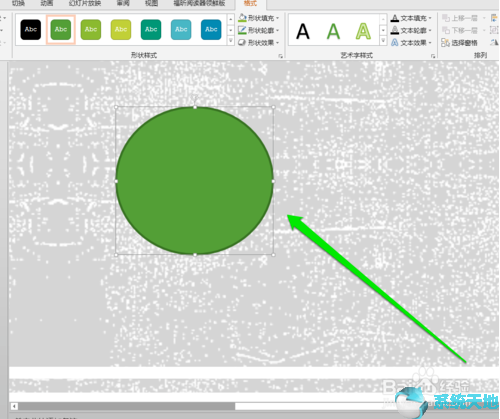The height and width of the screenshot is (419, 500).
Task: Apply the solid green A WordArt style
Action: point(333,32)
